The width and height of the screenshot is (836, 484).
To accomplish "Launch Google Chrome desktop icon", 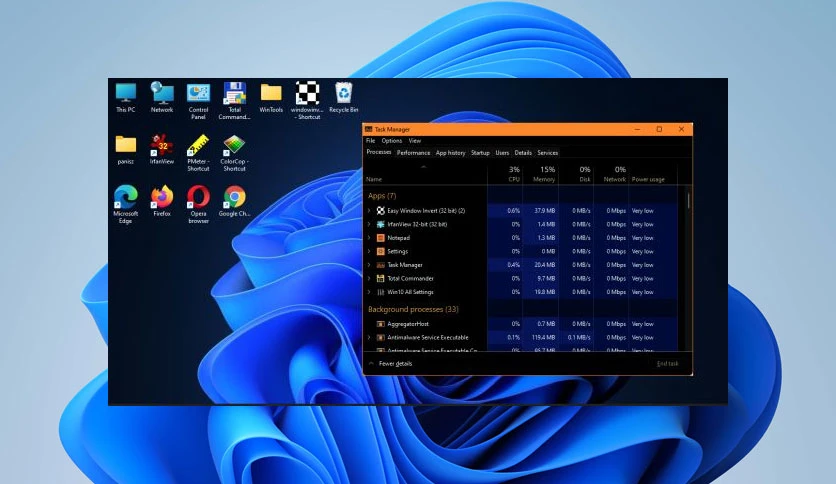I will tap(235, 201).
